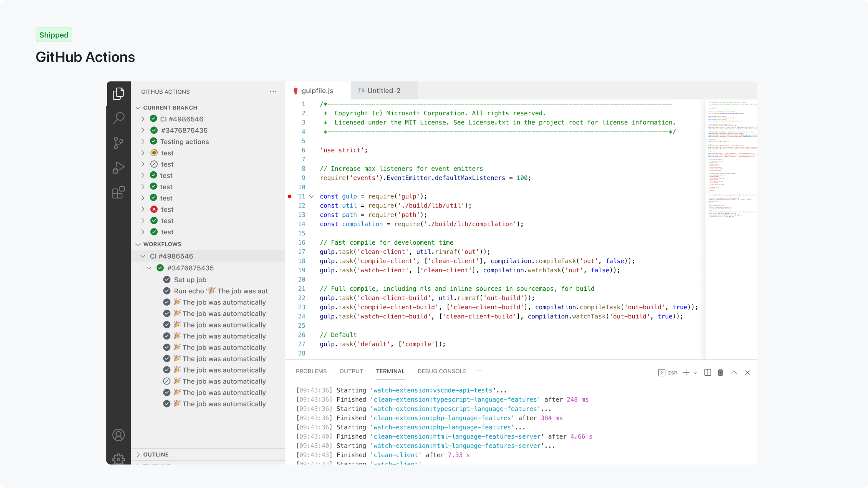Select the zsh terminal profile dropdown
868x488 pixels.
coord(696,373)
